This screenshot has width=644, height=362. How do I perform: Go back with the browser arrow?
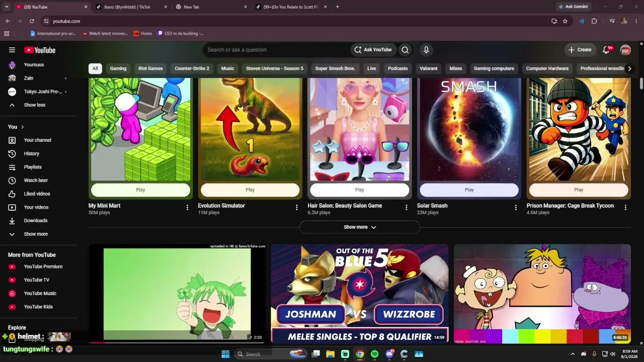(x=8, y=21)
